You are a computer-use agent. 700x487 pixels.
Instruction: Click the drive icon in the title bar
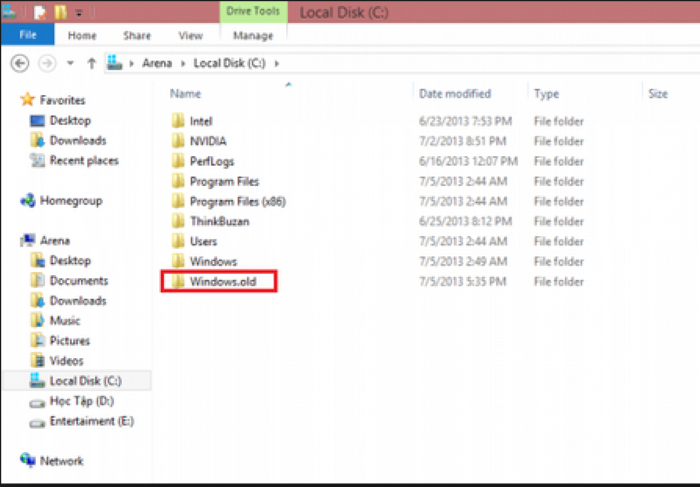click(x=9, y=12)
